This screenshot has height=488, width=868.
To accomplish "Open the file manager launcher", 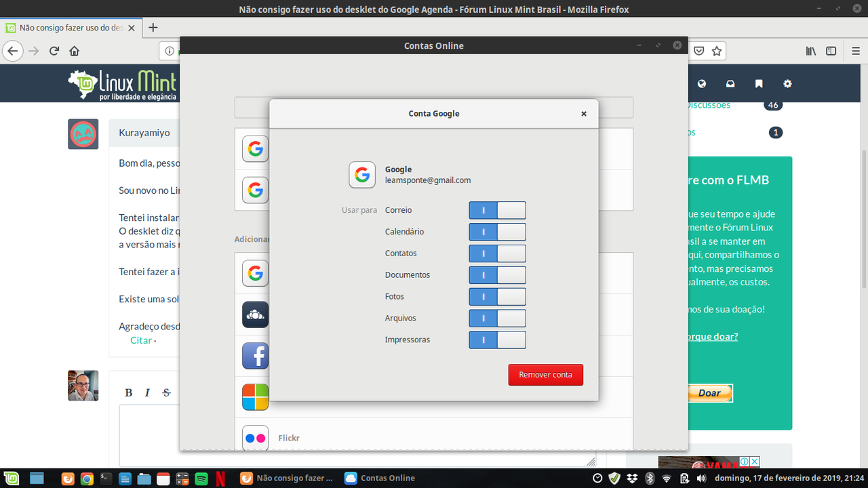I will tap(144, 478).
